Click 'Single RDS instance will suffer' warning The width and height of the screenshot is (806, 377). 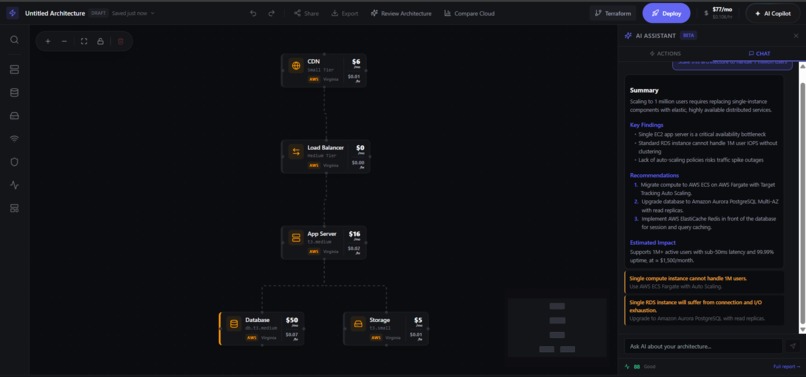pyautogui.click(x=695, y=307)
